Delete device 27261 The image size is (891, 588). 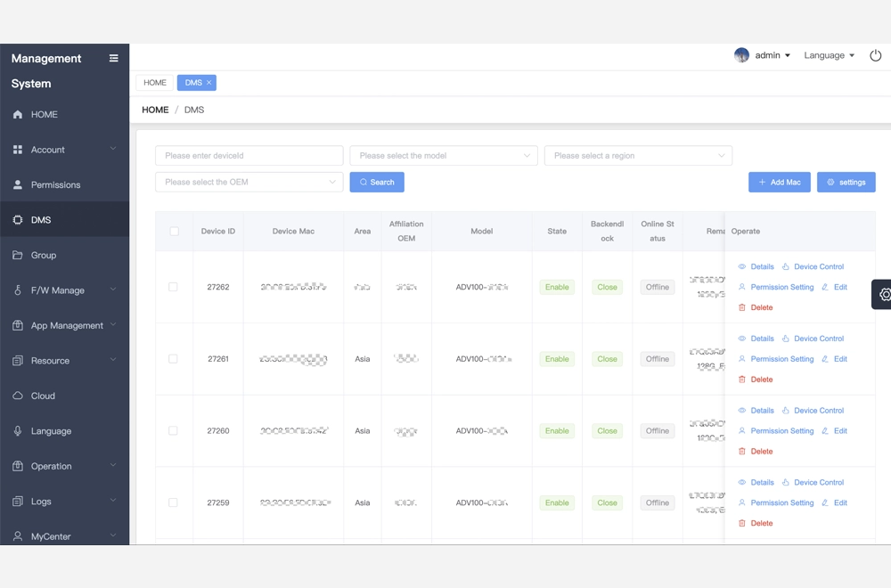pyautogui.click(x=756, y=380)
